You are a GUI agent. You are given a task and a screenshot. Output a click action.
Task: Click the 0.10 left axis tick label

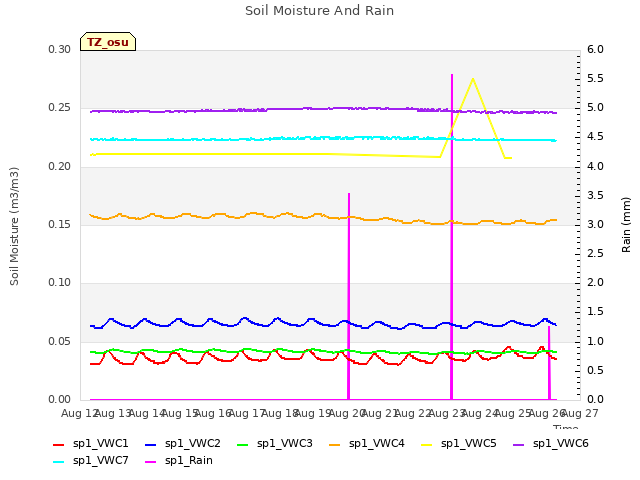click(60, 282)
